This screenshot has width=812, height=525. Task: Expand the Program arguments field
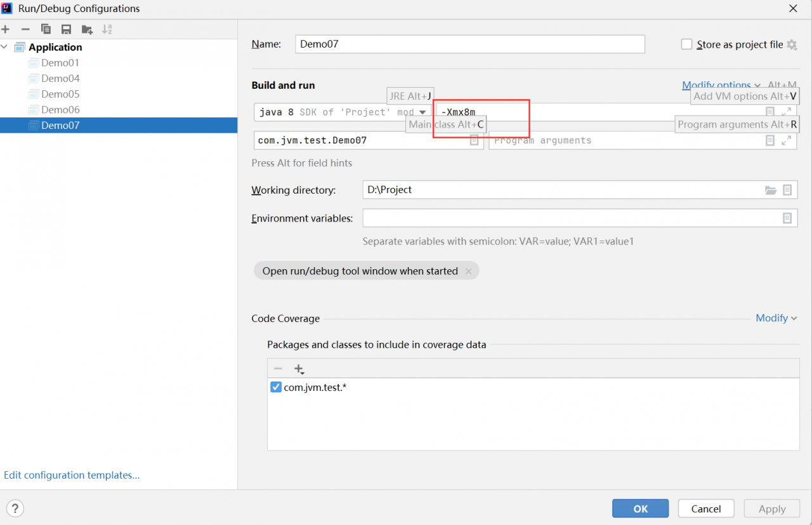coord(786,140)
